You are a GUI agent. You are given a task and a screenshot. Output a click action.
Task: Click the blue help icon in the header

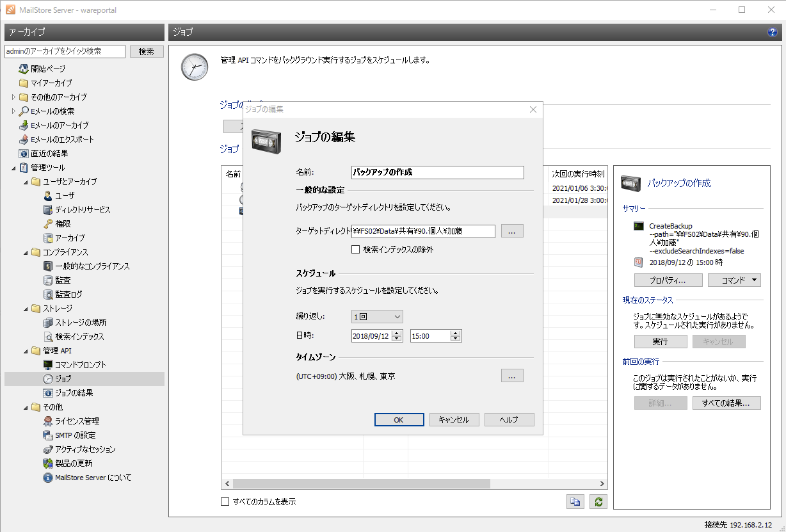(x=772, y=32)
